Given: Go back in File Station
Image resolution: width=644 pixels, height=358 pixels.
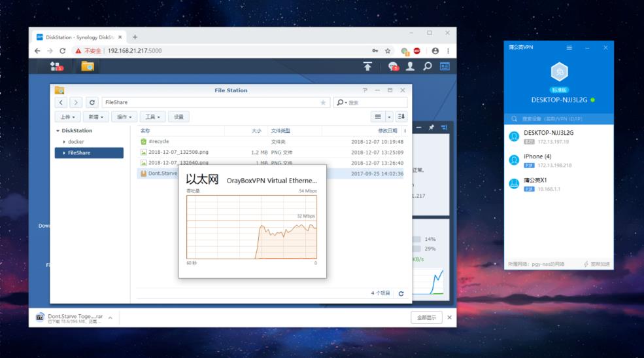Looking at the screenshot, I should [61, 102].
